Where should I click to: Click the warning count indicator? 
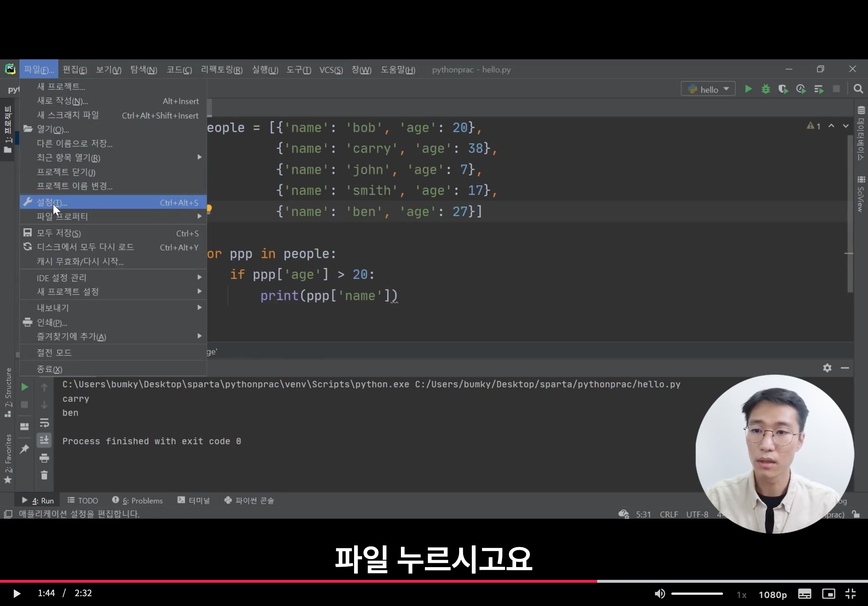[813, 126]
